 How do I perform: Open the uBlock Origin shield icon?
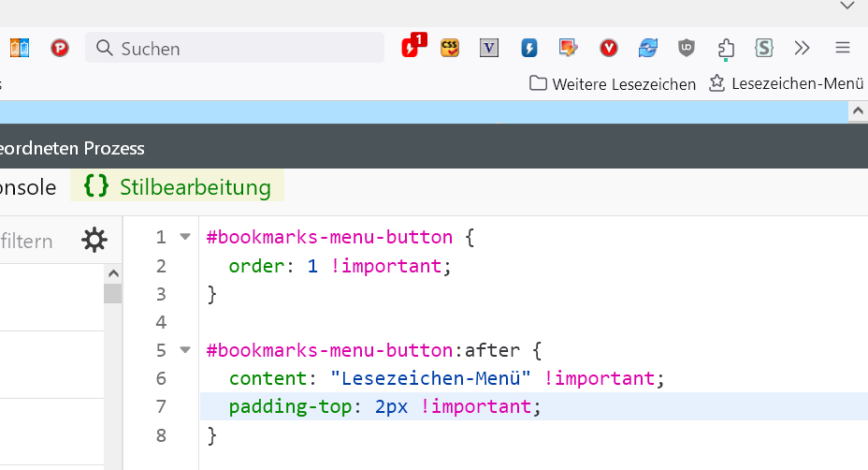coord(687,49)
